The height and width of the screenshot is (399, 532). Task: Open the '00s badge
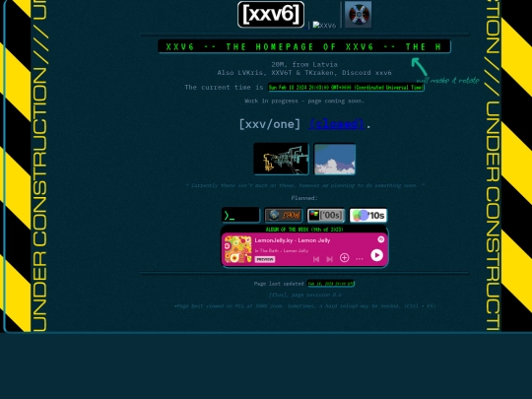326,215
